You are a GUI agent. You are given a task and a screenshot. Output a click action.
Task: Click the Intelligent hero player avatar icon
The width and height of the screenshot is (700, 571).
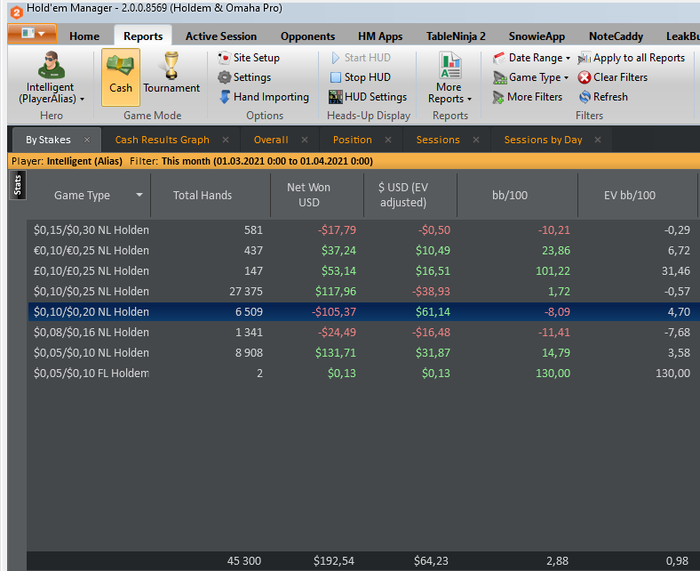(x=51, y=65)
